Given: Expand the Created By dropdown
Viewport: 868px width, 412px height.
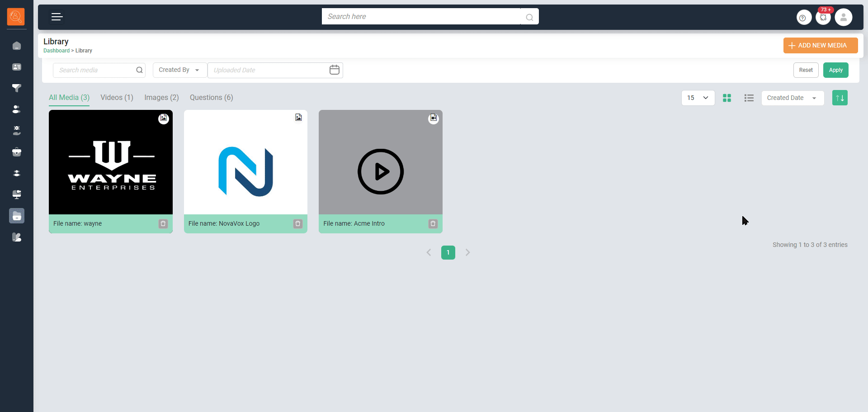Looking at the screenshot, I should pos(179,70).
